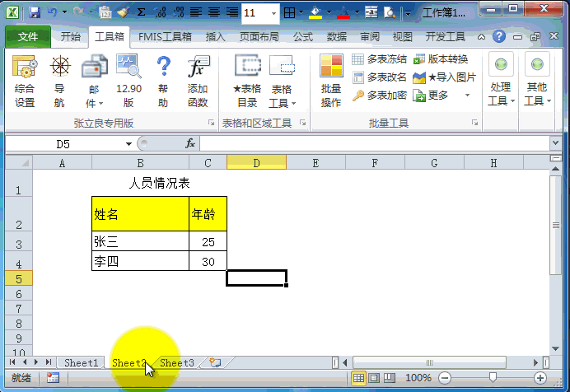The image size is (570, 392).
Task: Click the zoom slider handle
Action: point(493,377)
